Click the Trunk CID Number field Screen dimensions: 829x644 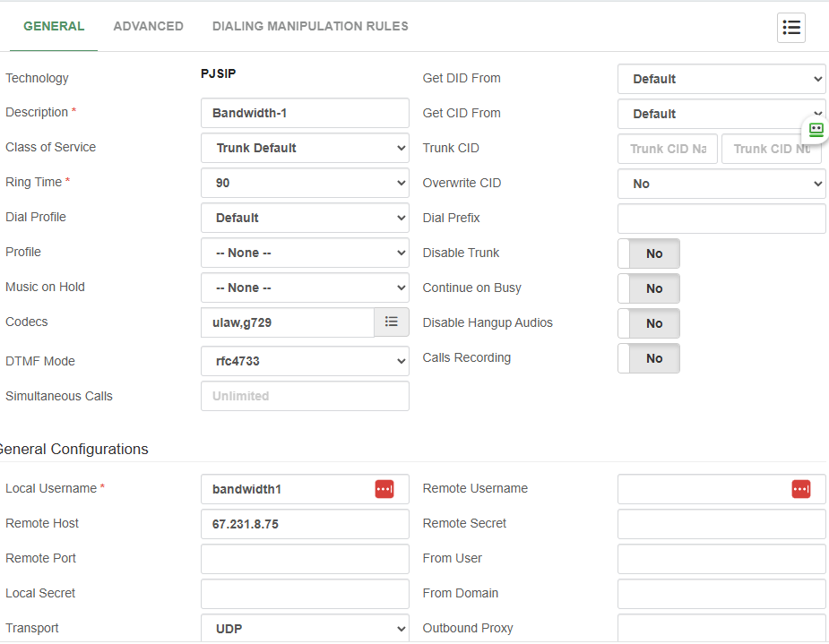click(772, 149)
